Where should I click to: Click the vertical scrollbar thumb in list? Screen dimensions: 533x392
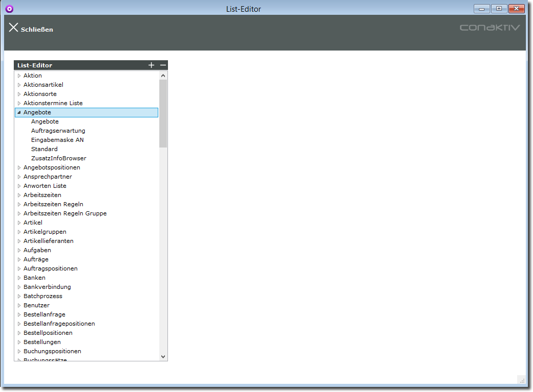[163, 113]
